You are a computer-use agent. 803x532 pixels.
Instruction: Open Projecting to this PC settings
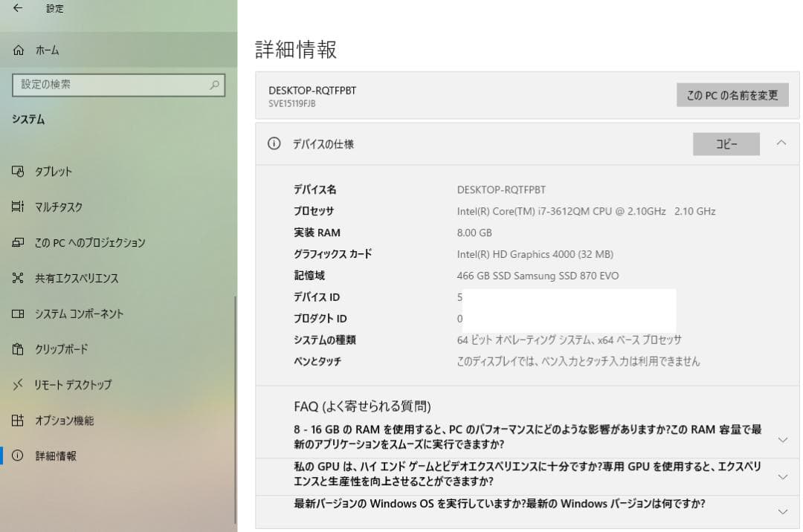(18, 242)
